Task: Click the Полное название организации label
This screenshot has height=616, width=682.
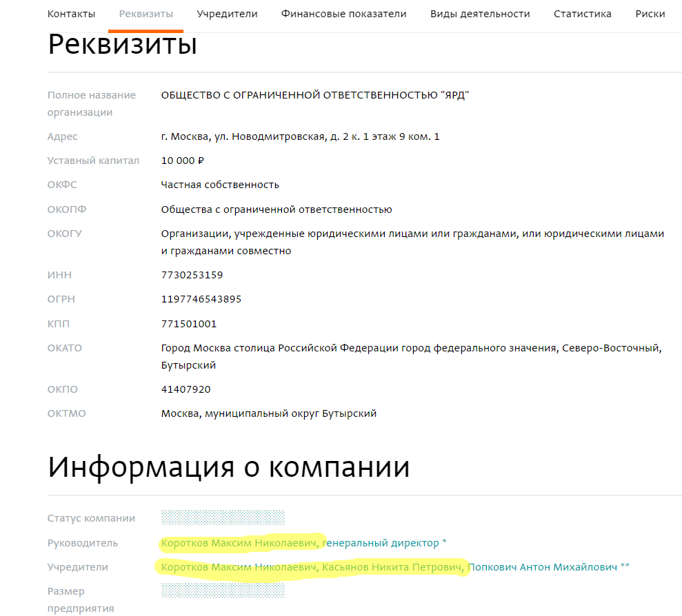Action: pyautogui.click(x=91, y=103)
